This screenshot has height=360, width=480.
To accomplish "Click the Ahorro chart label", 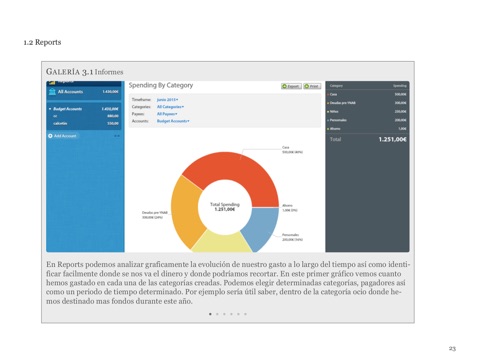I will click(x=290, y=208).
